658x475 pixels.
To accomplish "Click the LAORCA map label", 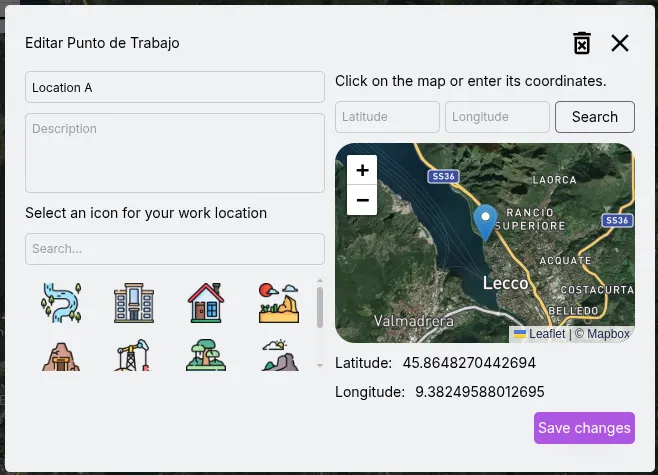I will point(554,180).
